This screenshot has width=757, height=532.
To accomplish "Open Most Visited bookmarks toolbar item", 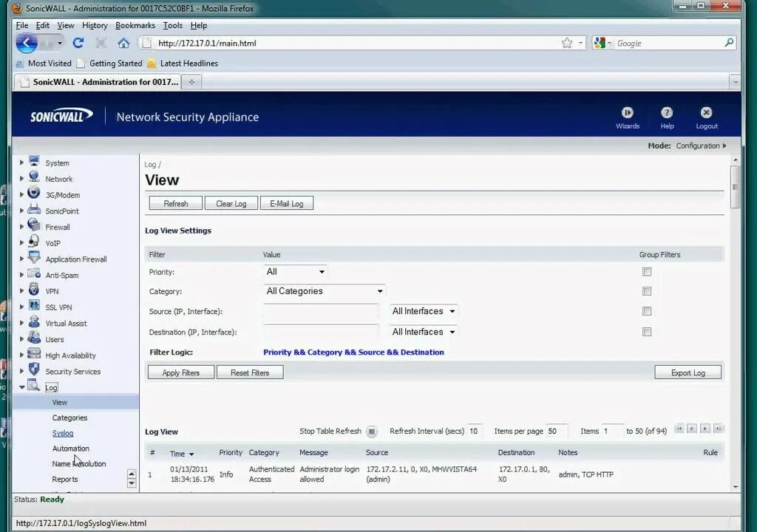I will click(x=44, y=64).
